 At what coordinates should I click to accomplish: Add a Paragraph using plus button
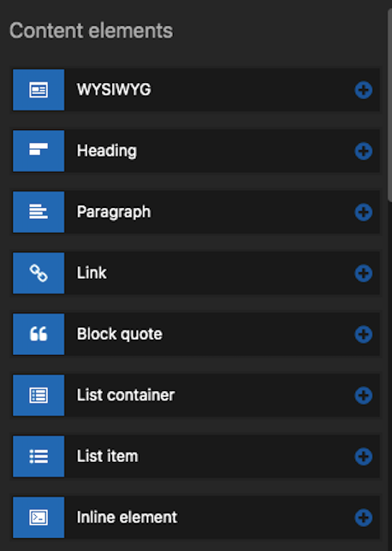(x=364, y=212)
